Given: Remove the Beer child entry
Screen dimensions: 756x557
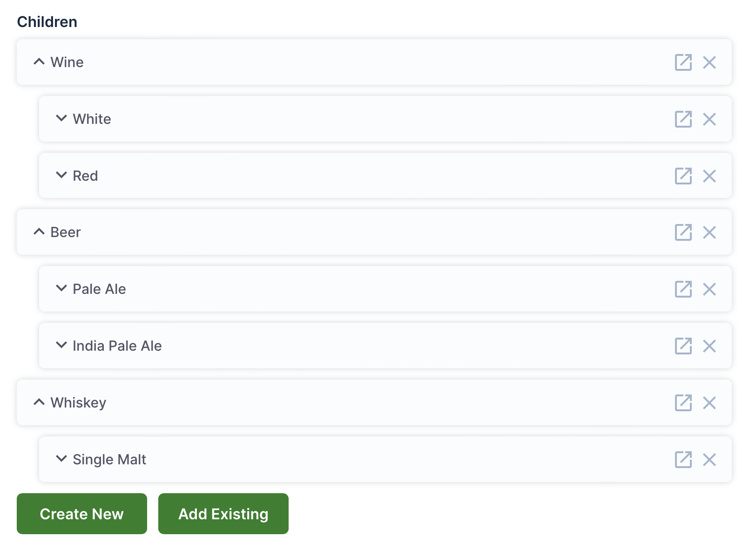Looking at the screenshot, I should point(709,232).
